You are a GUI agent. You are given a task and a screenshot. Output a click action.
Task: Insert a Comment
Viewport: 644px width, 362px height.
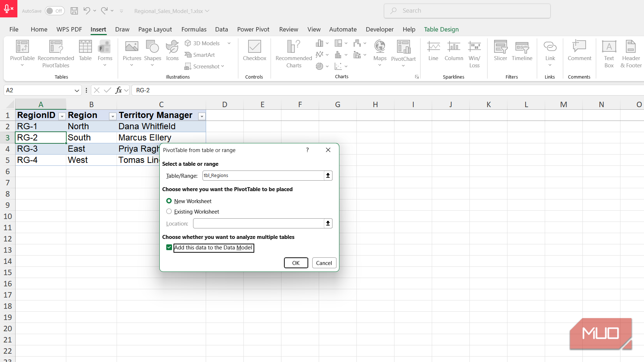point(579,51)
